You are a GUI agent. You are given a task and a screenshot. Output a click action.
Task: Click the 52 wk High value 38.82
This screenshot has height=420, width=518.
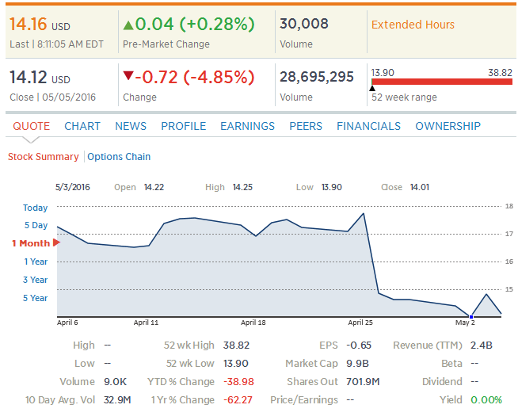click(x=236, y=346)
